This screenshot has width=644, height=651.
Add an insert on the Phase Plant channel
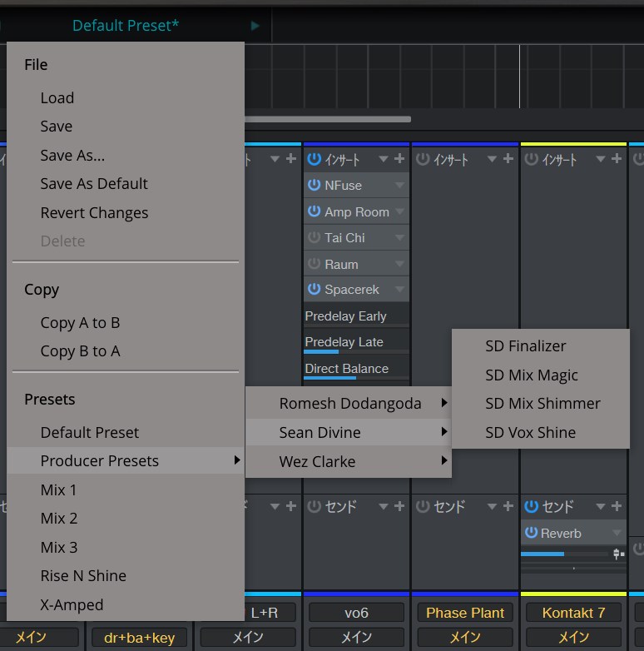point(508,159)
